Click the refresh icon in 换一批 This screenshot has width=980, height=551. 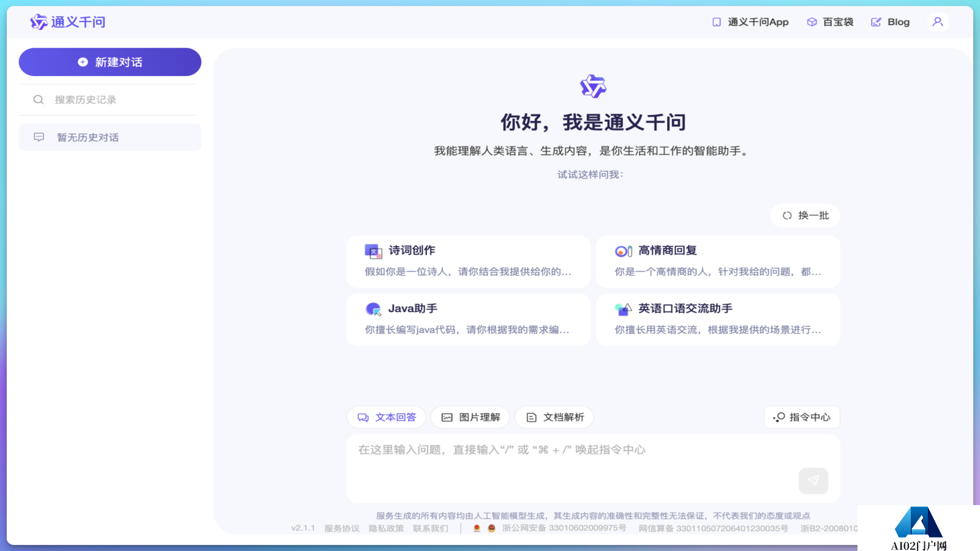pyautogui.click(x=787, y=216)
